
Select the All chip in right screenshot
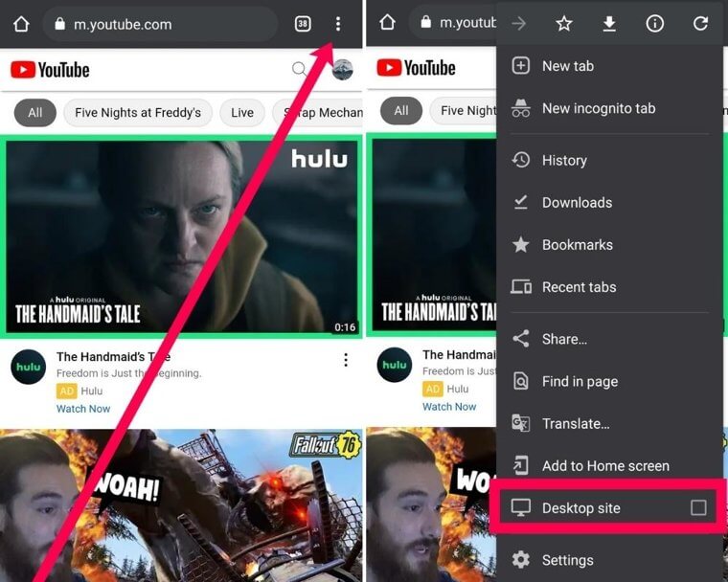click(x=401, y=111)
